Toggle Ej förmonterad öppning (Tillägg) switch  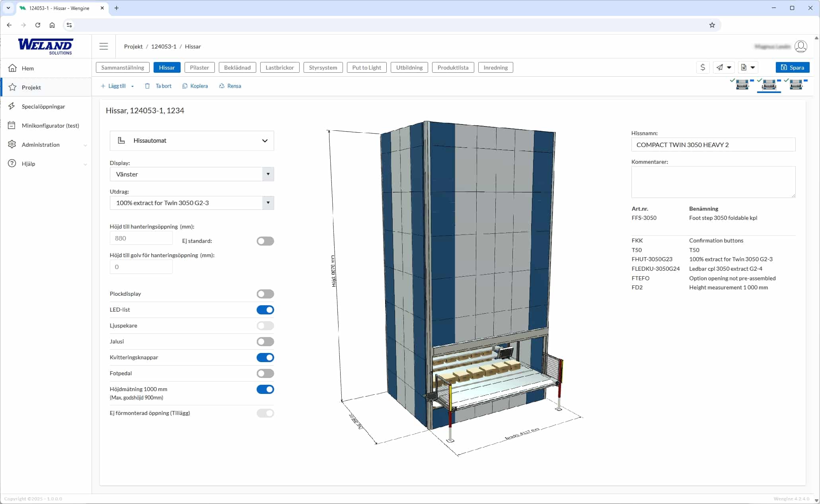(x=265, y=413)
